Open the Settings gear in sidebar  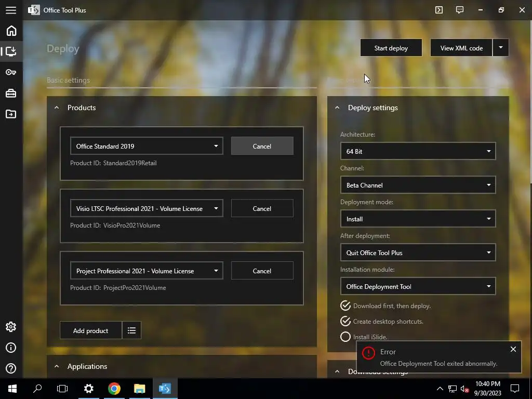[11, 327]
